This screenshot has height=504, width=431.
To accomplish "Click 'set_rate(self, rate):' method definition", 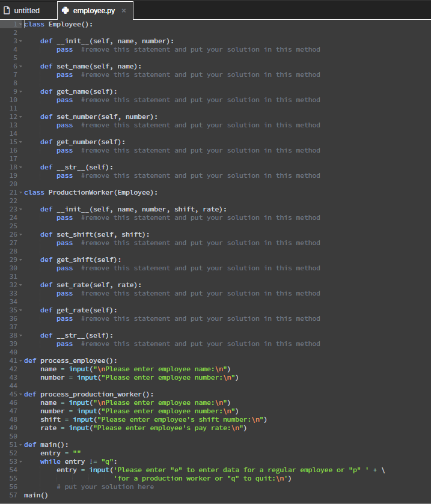I will pos(99,285).
